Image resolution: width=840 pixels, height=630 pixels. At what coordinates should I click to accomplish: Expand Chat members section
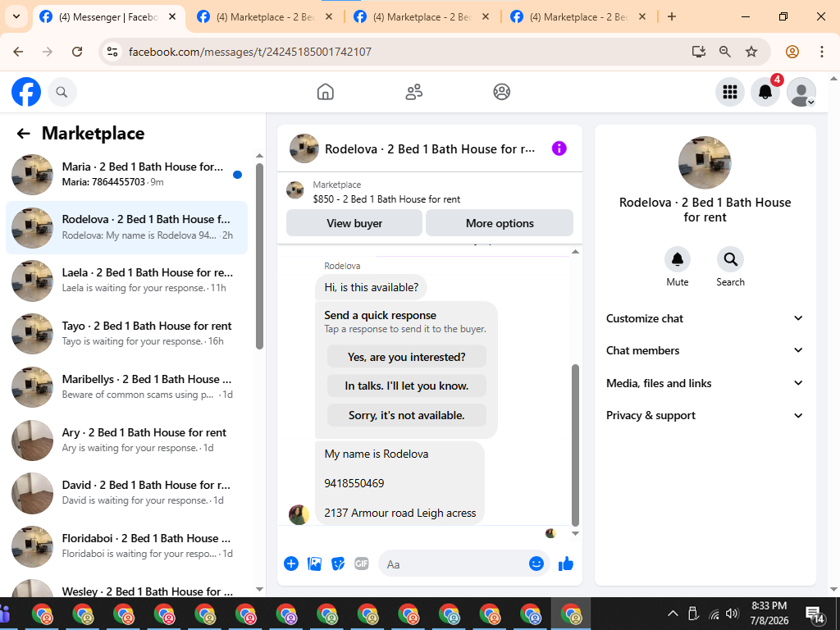click(x=705, y=350)
